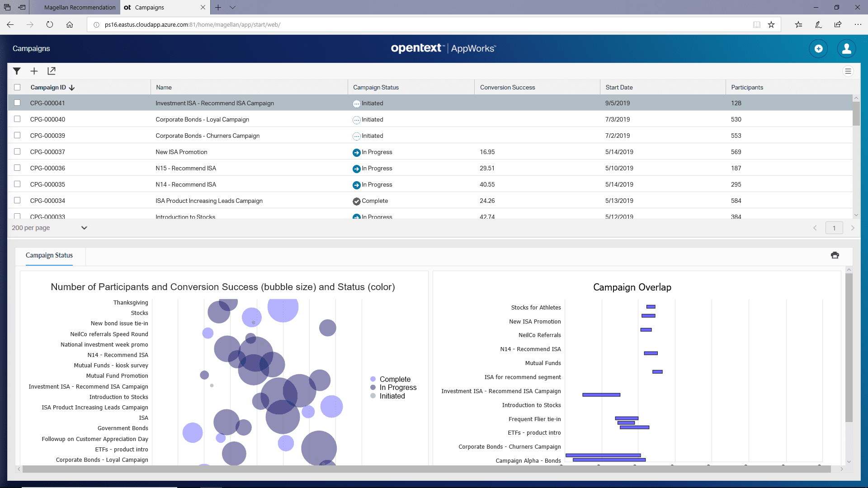Go back in browser history

click(10, 25)
